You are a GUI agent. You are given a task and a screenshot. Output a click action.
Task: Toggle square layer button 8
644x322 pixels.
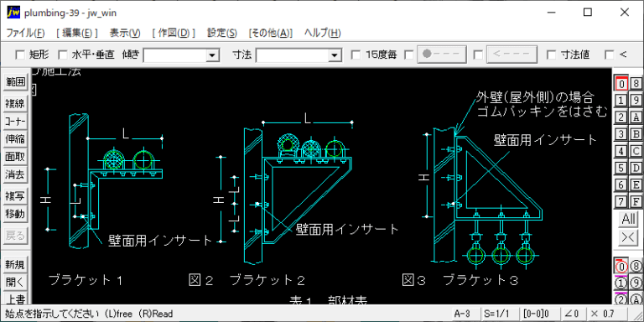coord(636,83)
